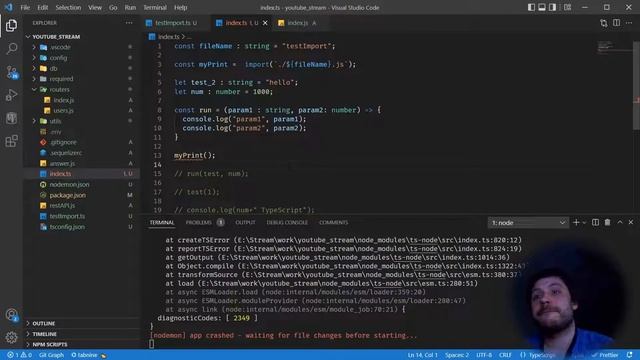Open terminal selector dropdown '1: node'
This screenshot has height=360, width=640.
528,223
